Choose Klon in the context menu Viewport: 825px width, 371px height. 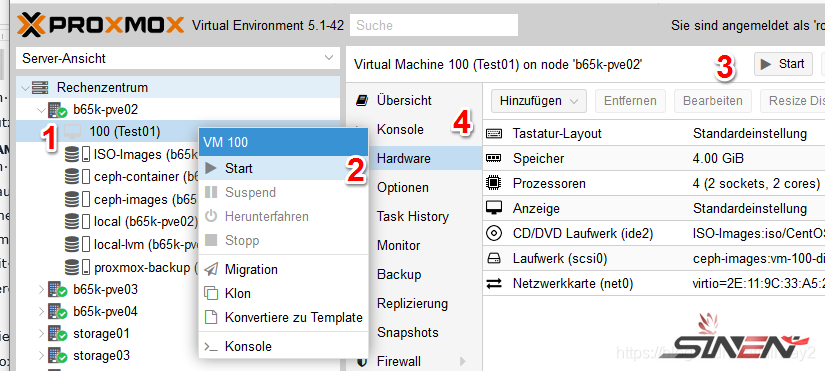pyautogui.click(x=283, y=294)
